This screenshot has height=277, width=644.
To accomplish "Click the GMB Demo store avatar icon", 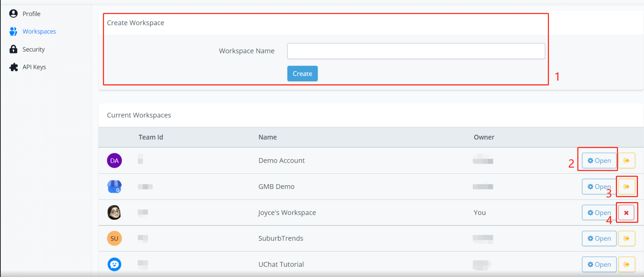I will (114, 187).
